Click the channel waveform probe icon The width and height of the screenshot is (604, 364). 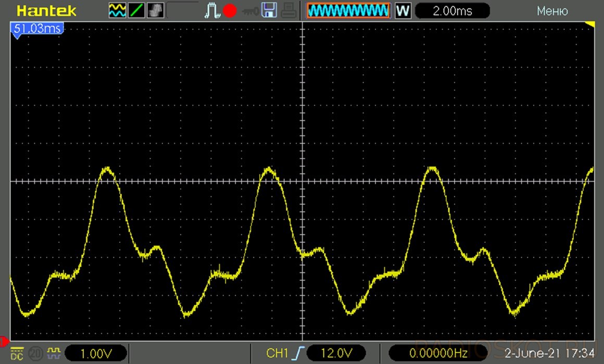[53, 354]
